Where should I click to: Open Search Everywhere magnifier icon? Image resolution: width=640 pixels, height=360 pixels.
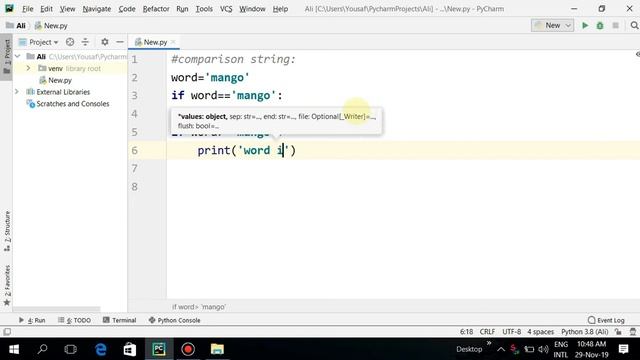634,25
